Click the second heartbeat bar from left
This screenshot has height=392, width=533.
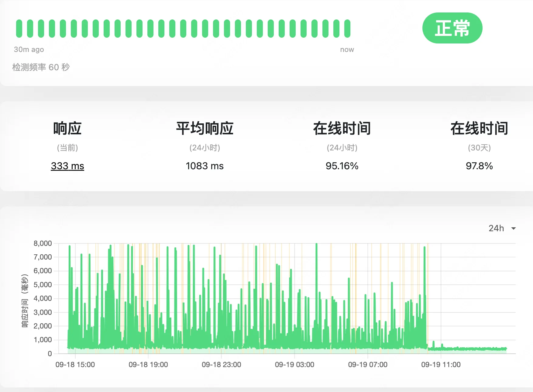coord(30,29)
